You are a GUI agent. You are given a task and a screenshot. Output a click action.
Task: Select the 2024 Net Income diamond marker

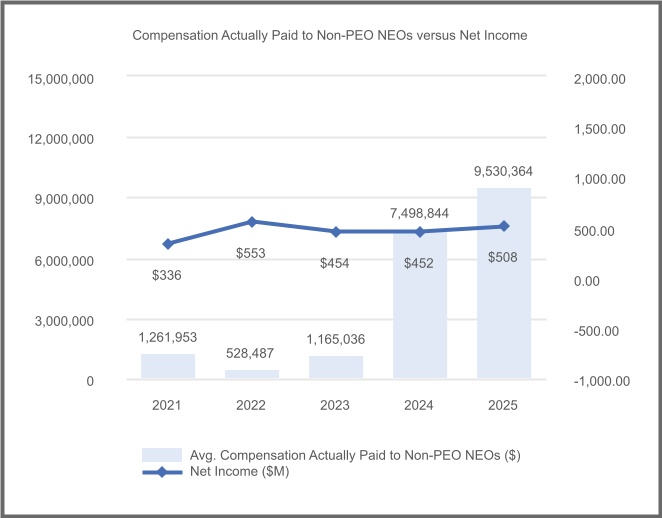point(419,231)
